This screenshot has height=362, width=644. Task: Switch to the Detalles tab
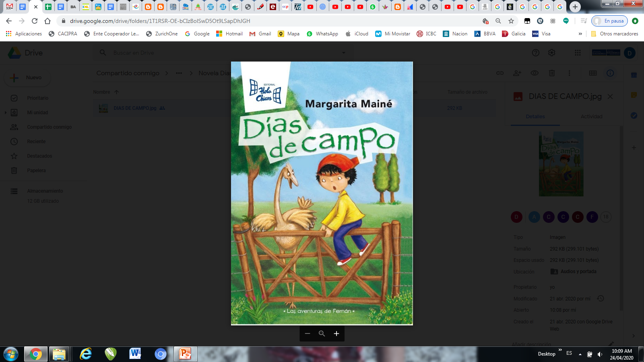click(x=535, y=117)
